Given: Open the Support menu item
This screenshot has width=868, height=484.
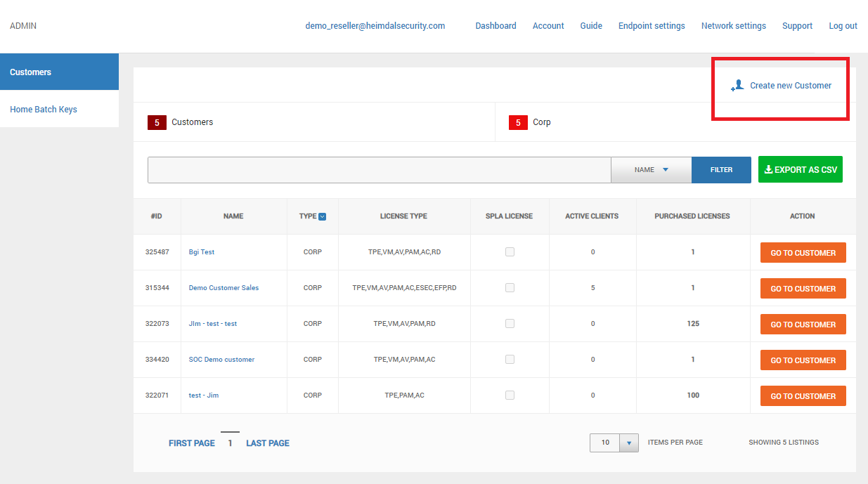Looking at the screenshot, I should pyautogui.click(x=797, y=26).
